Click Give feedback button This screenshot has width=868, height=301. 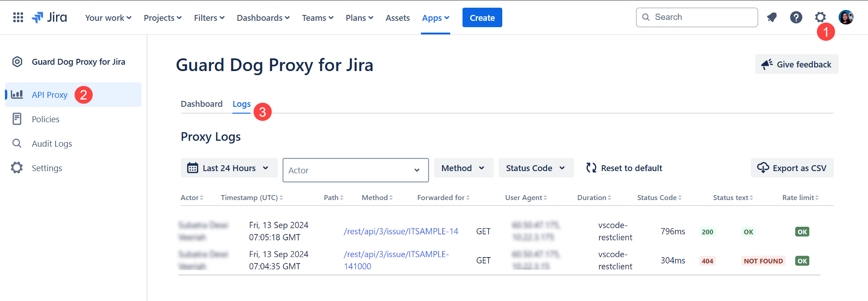point(797,64)
